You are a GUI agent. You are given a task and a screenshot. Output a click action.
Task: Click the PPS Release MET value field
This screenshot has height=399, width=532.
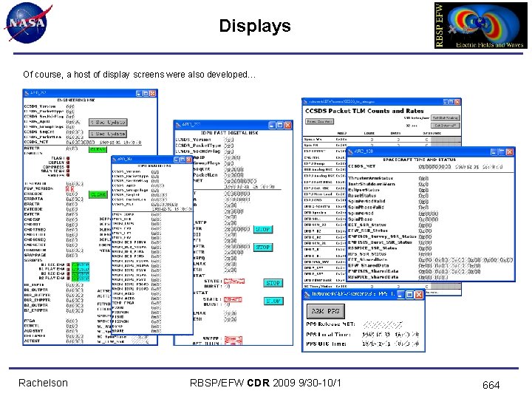[x=383, y=324]
